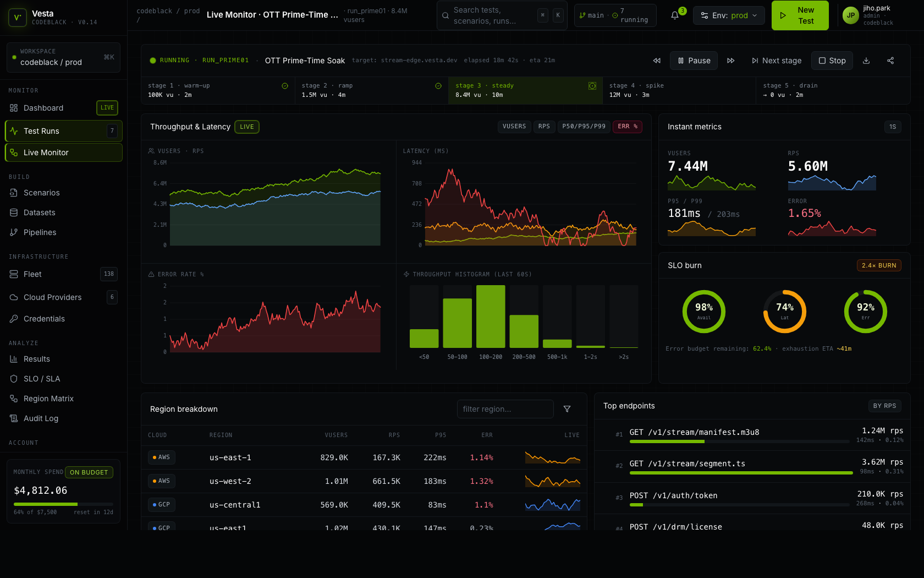This screenshot has width=924, height=578.
Task: Go to Test Runs in sidebar
Action: tap(63, 131)
